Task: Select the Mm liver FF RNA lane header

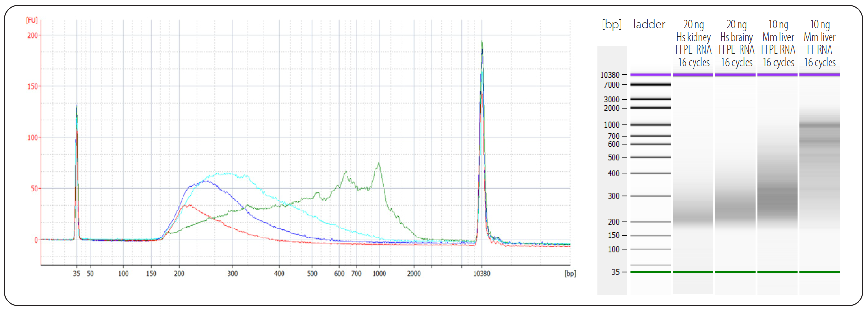Action: point(820,44)
